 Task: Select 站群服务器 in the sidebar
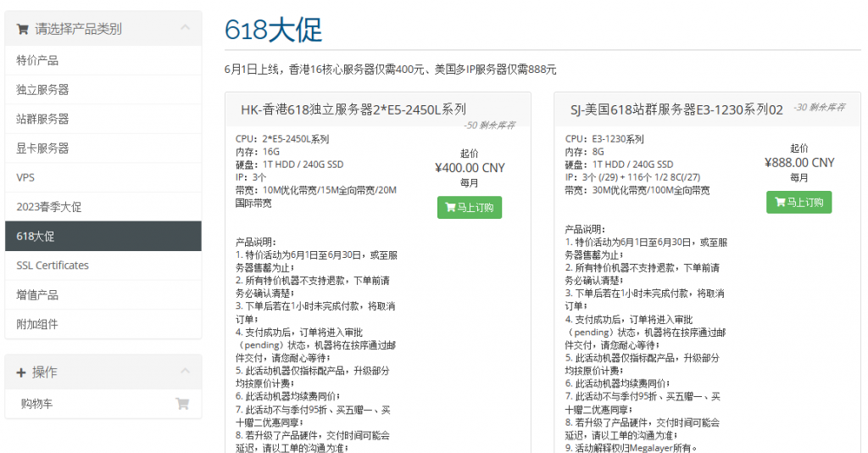(42, 119)
